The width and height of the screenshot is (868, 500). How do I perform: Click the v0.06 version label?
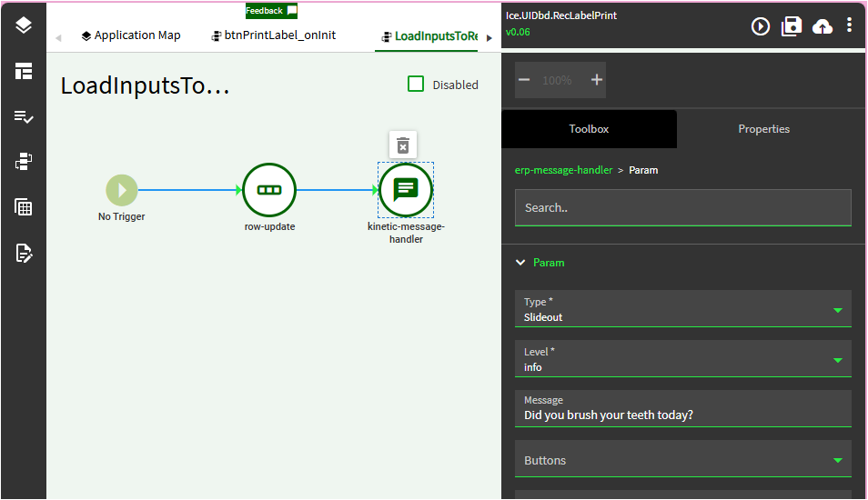point(518,32)
